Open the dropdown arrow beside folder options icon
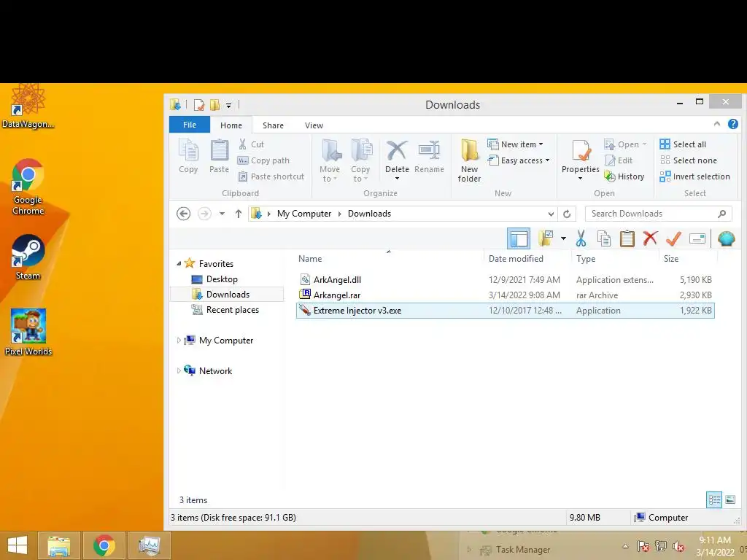The width and height of the screenshot is (747, 560). (563, 238)
